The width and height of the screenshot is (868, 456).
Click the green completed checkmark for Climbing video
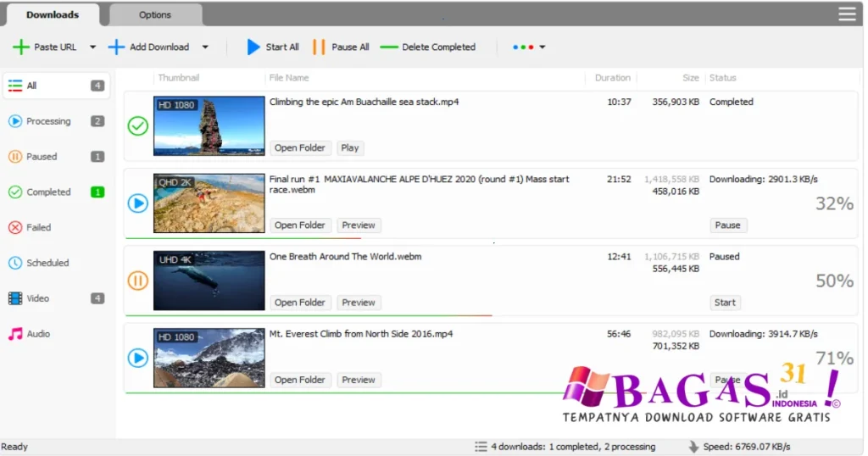click(x=138, y=125)
